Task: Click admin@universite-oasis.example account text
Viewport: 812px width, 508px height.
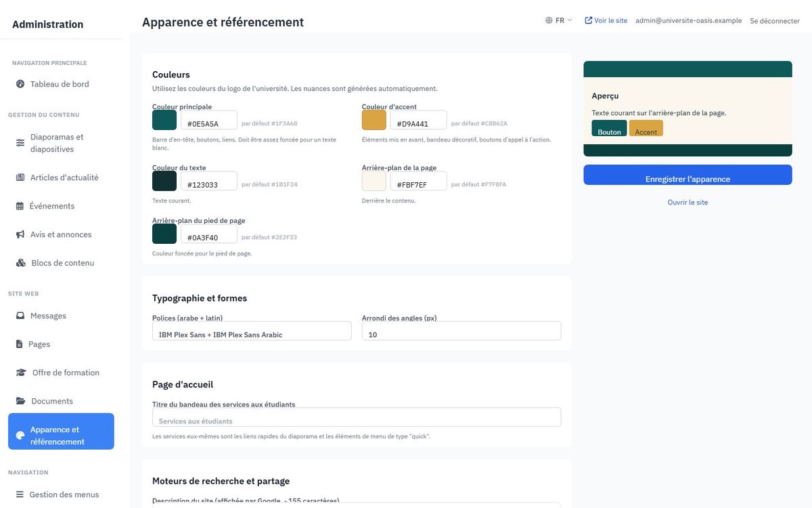Action: coord(689,21)
